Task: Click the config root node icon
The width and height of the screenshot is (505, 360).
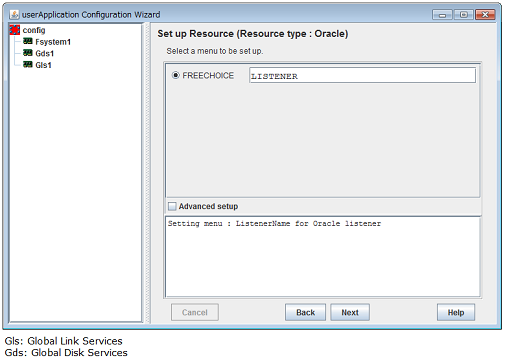Action: coord(15,30)
